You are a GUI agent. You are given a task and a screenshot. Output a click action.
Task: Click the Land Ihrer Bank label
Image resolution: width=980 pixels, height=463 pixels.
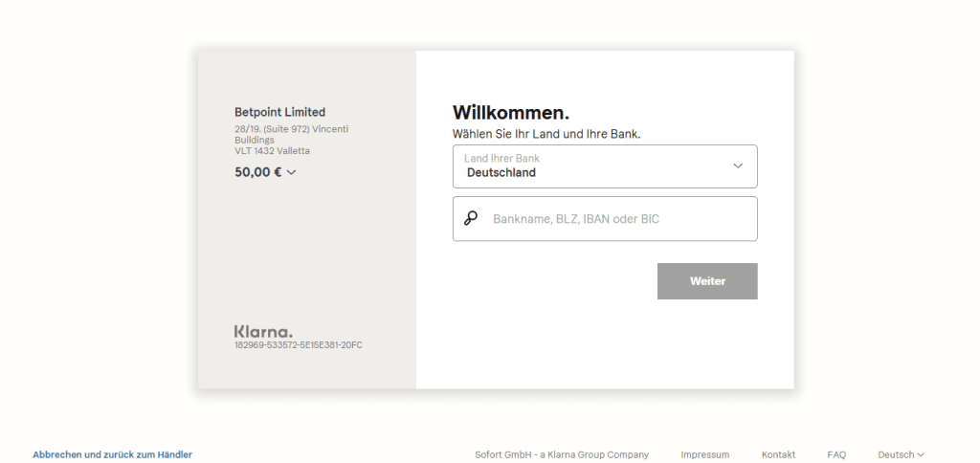coord(501,158)
